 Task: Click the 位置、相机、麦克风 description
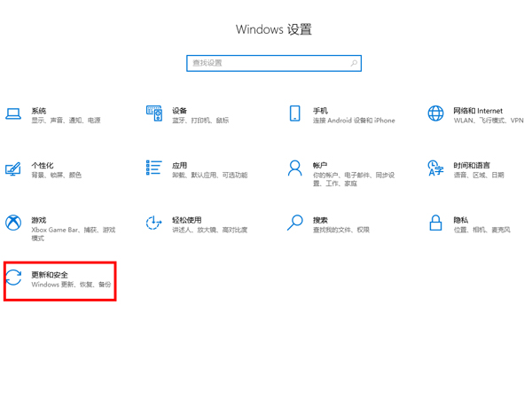(481, 230)
